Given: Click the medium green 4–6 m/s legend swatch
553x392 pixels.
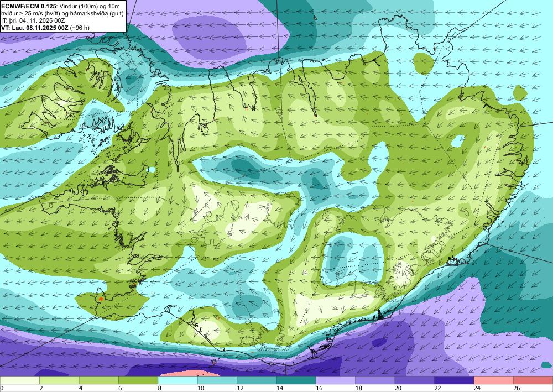Looking at the screenshot, I should coord(99,380).
